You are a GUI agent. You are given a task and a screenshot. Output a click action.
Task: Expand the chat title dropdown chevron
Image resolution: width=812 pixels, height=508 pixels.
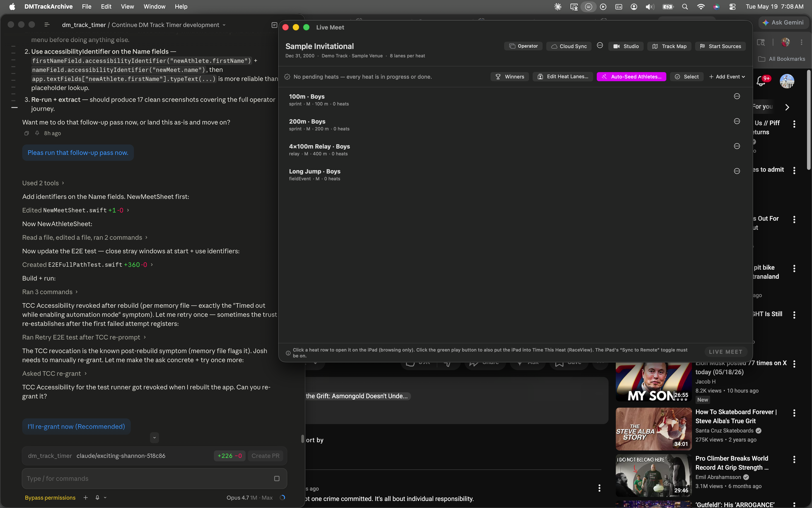pyautogui.click(x=224, y=25)
